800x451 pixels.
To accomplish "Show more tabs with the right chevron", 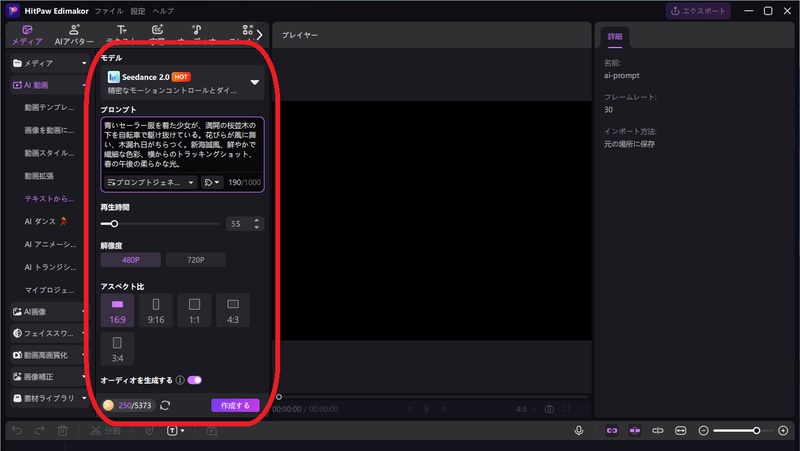I will [x=260, y=35].
